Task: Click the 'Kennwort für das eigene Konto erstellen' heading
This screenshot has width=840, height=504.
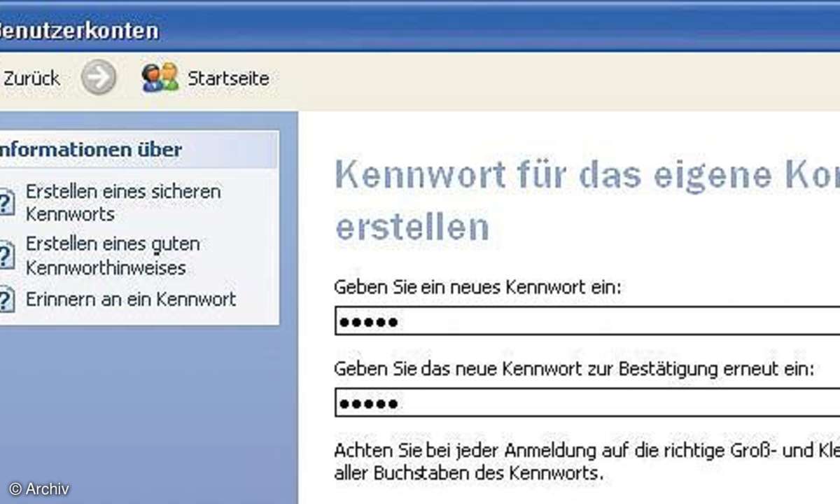Action: click(x=587, y=201)
